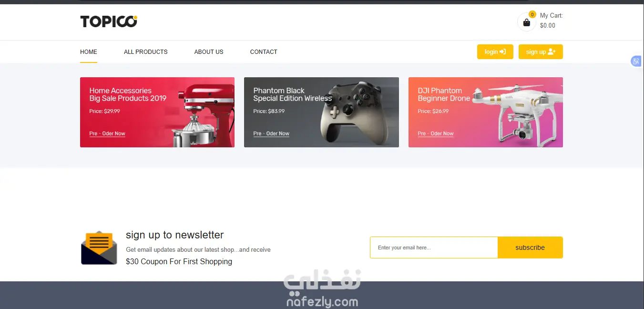Click the login button
Screen dimensions: 644x309
pos(495,51)
